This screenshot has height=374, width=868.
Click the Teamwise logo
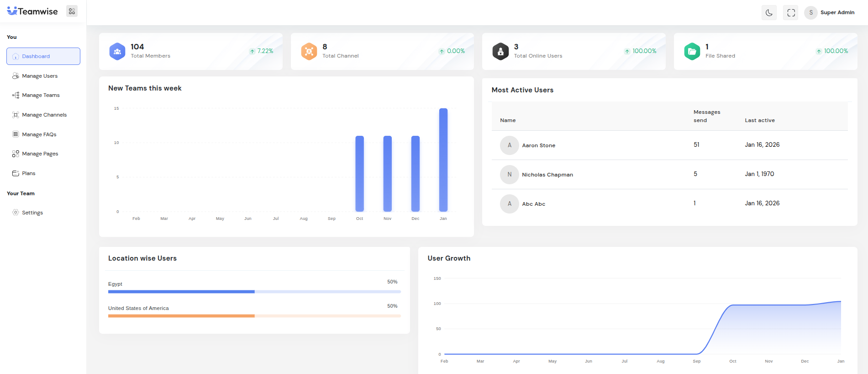32,11
